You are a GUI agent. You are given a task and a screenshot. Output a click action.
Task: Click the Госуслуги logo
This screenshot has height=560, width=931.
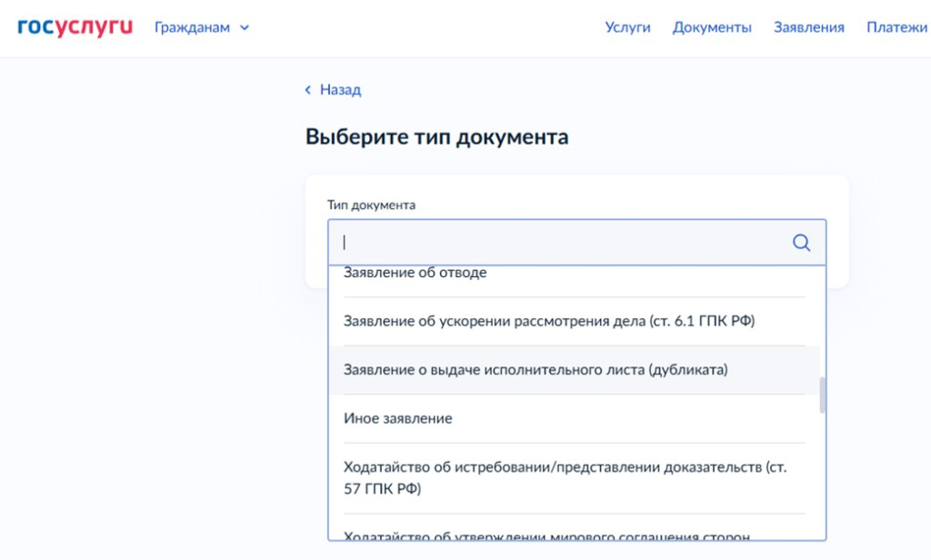pyautogui.click(x=75, y=27)
